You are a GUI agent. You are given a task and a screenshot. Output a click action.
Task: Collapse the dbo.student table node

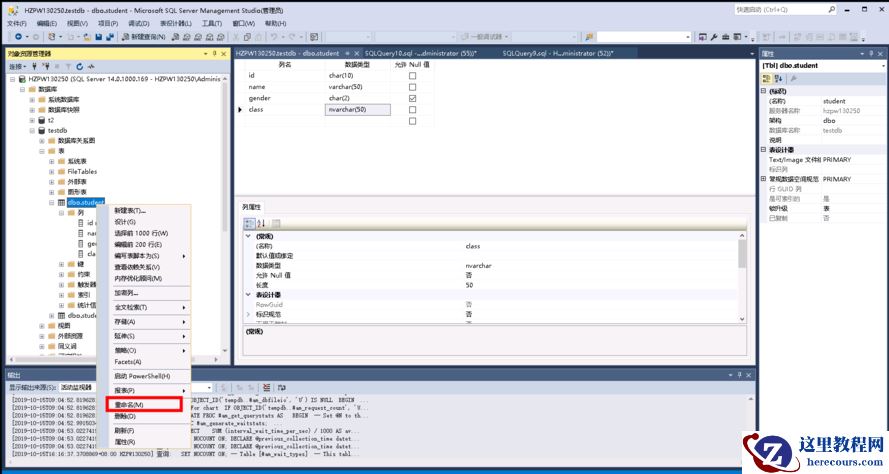pyautogui.click(x=52, y=202)
